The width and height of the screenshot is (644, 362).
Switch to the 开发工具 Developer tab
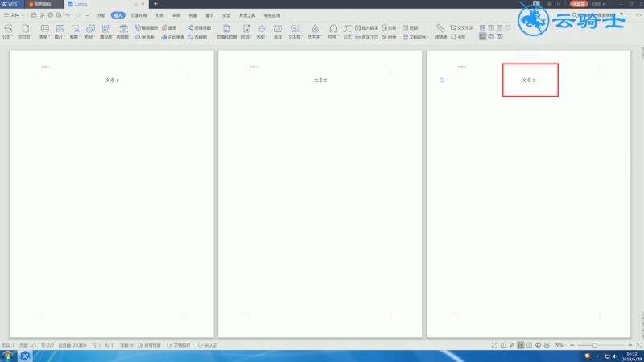tap(247, 15)
